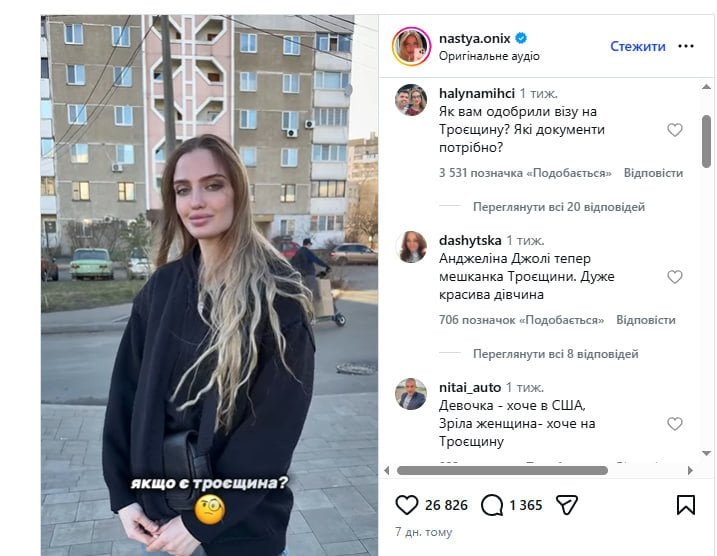Open halynamihci commenter avatar
Image resolution: width=717 pixels, height=556 pixels.
click(411, 100)
